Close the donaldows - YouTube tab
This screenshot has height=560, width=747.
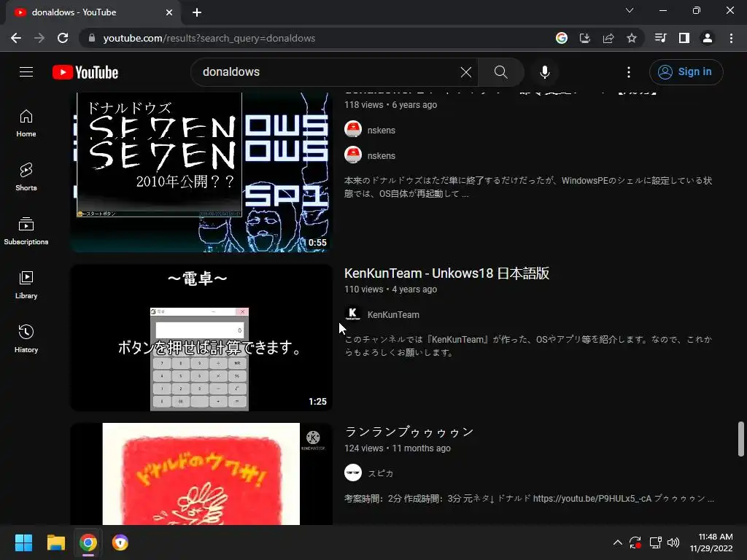pos(169,12)
